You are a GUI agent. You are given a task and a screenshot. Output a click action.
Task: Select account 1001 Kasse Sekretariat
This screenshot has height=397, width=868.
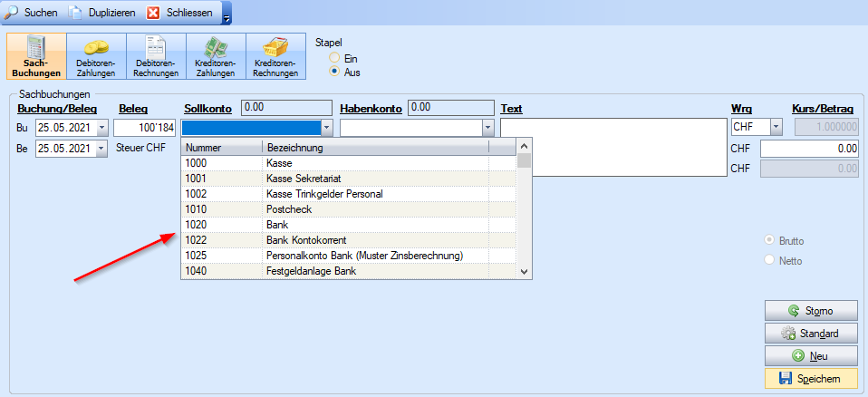click(349, 179)
